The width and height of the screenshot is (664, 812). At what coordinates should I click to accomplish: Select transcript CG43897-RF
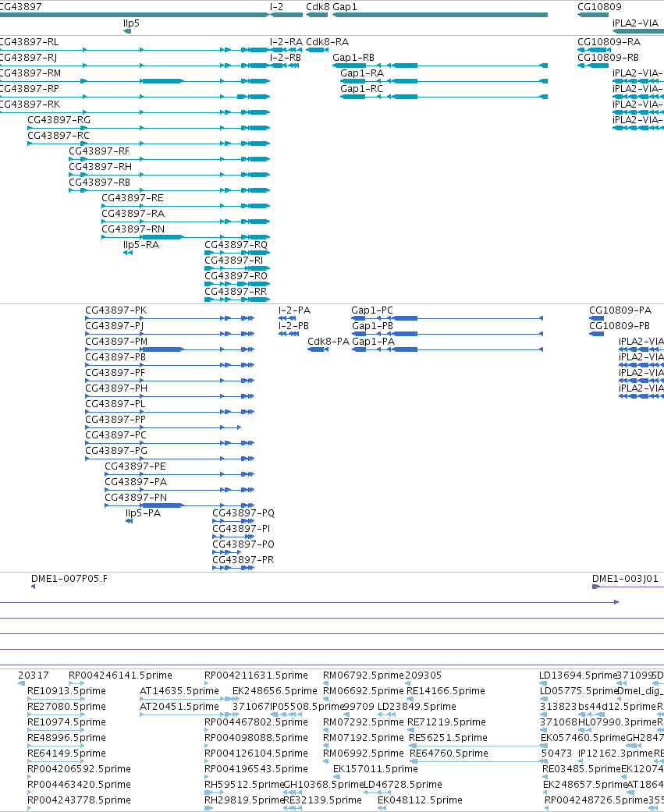pos(169,159)
